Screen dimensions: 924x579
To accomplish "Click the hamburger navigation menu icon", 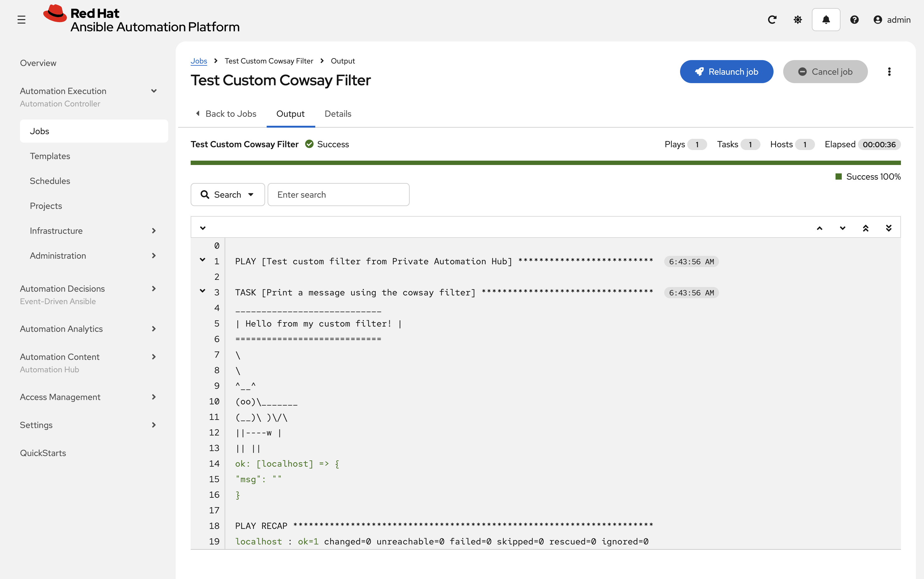I will (21, 20).
